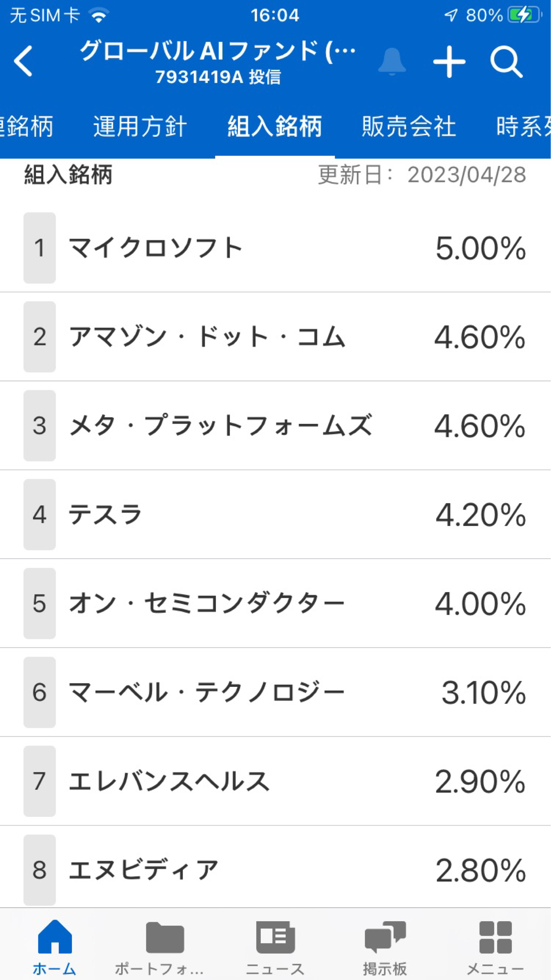Tap the メタ・プラットフォームズ row
The height and width of the screenshot is (980, 551).
tap(275, 425)
